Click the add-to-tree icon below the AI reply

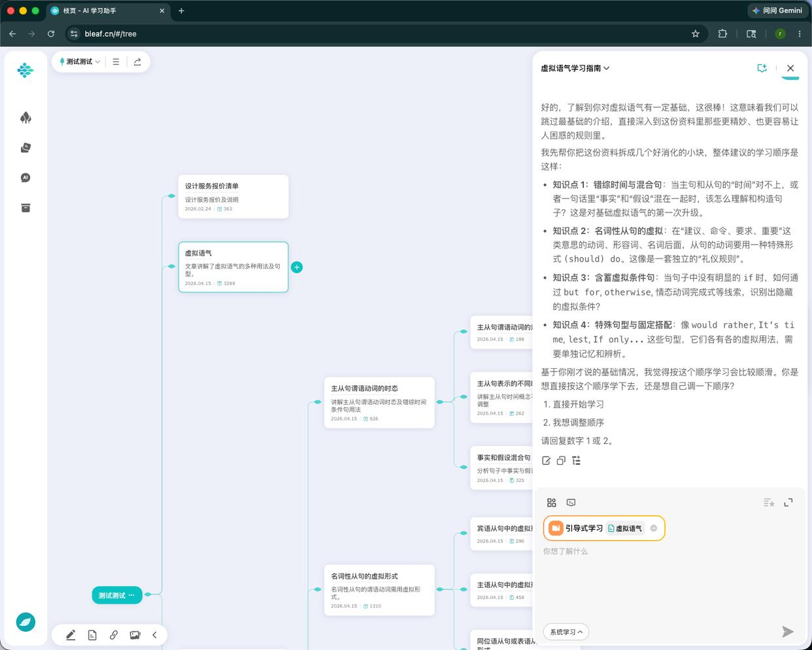[576, 461]
